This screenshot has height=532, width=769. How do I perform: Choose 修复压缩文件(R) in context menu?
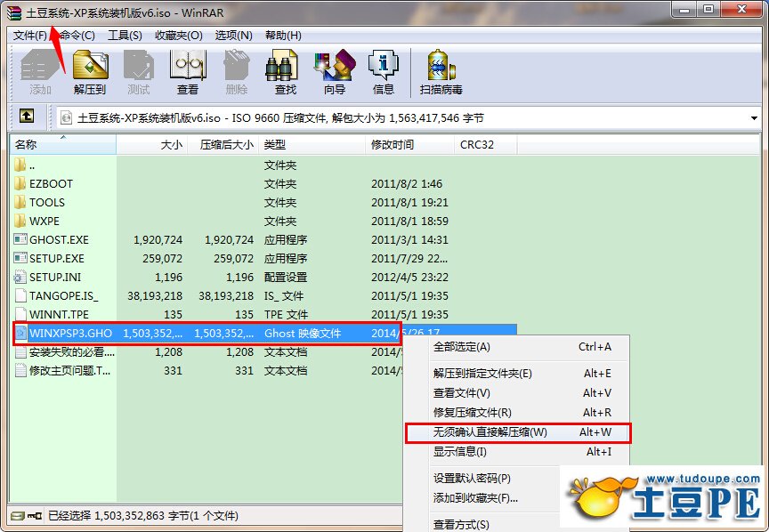[x=516, y=413]
